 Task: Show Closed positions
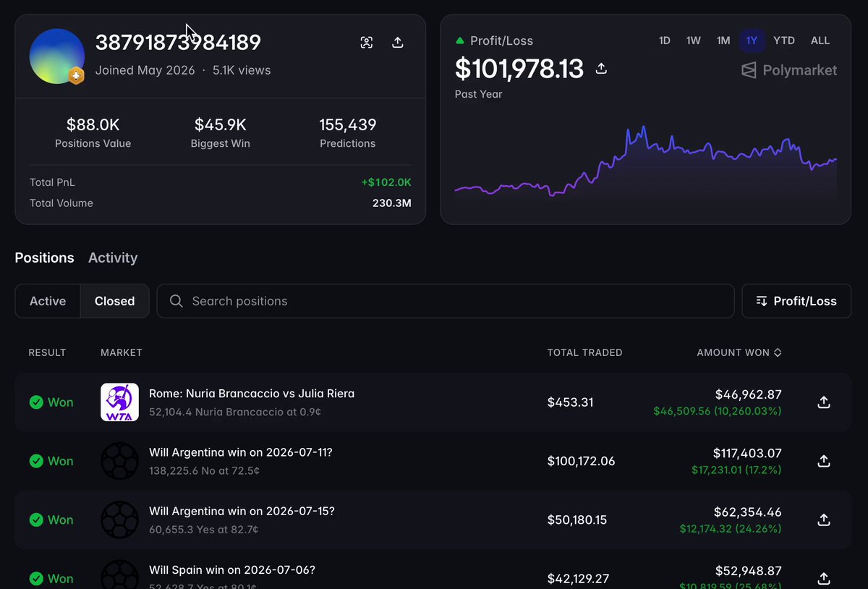point(114,301)
